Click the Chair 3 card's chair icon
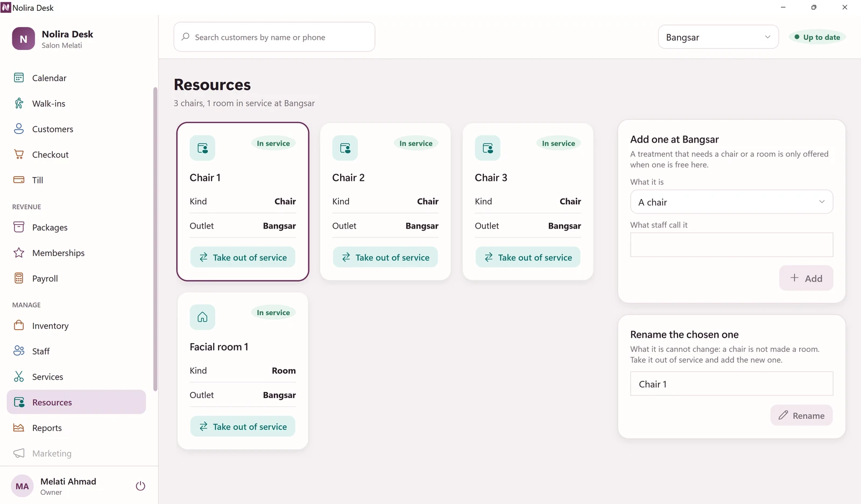The height and width of the screenshot is (504, 861). [488, 148]
